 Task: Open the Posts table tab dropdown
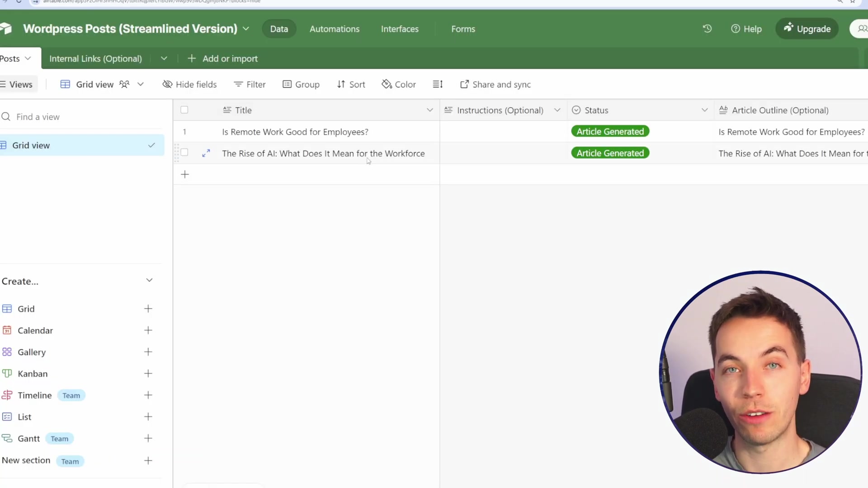point(28,59)
